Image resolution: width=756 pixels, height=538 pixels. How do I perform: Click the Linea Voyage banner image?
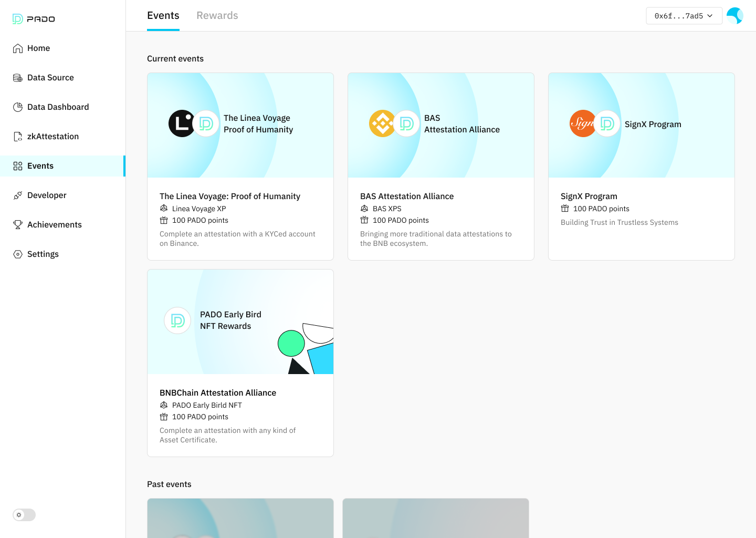click(x=240, y=125)
